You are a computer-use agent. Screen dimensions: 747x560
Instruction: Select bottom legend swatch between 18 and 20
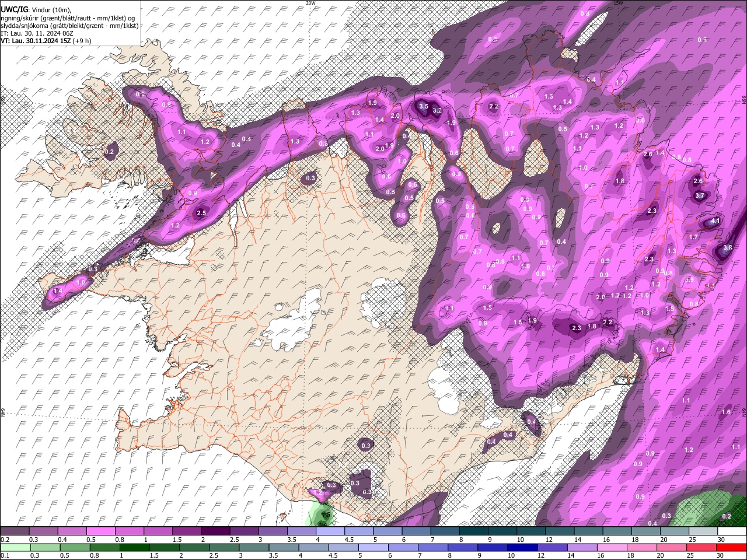coord(643,547)
